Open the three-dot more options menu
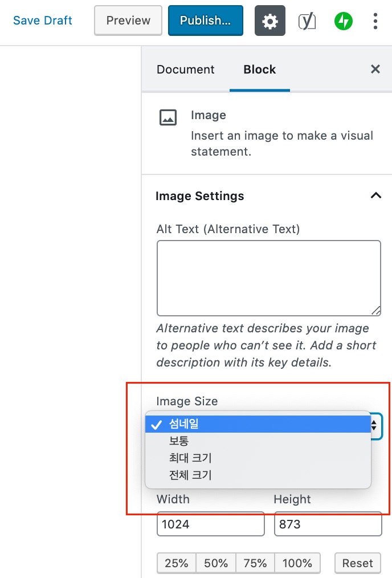Screen dimensions: 392x578 click(375, 21)
